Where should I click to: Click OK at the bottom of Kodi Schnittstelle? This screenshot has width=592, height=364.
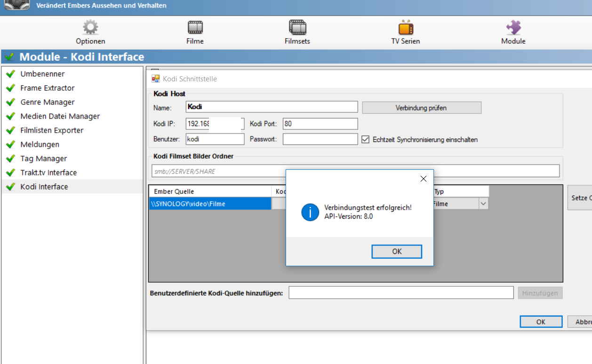tap(541, 322)
